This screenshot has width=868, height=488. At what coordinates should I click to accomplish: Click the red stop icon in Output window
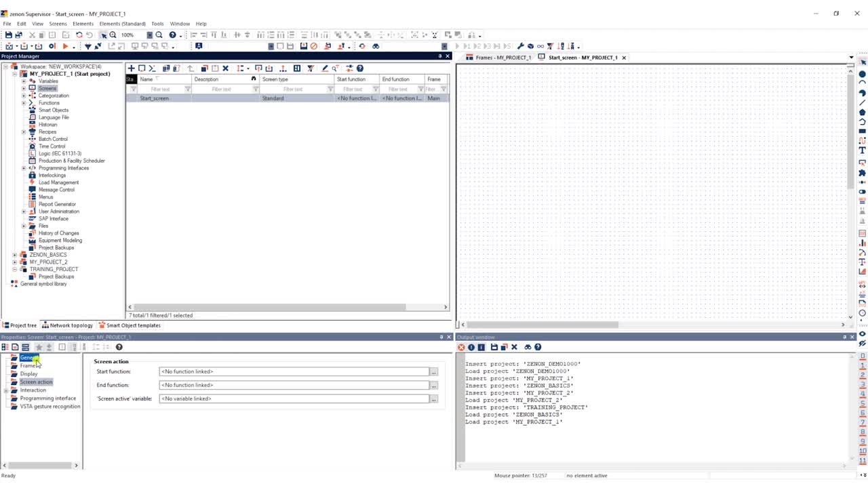click(x=461, y=347)
